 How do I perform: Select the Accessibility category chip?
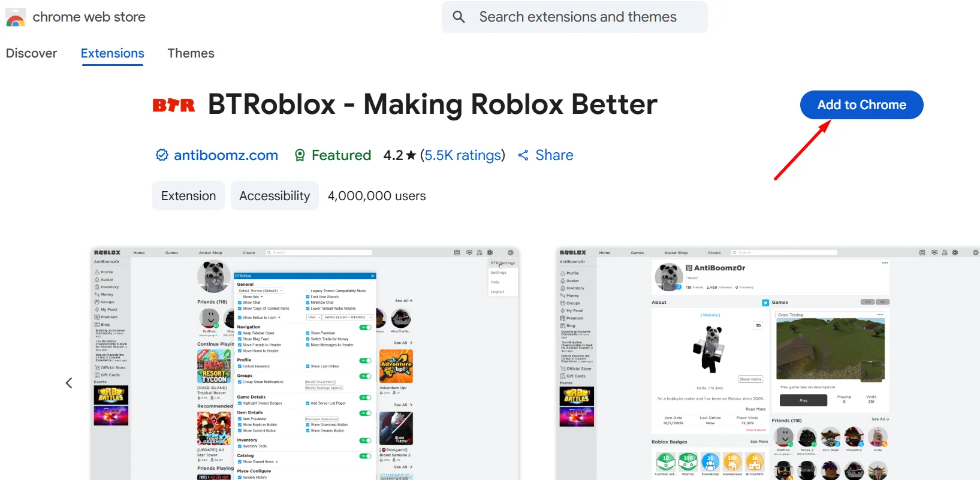click(x=275, y=196)
